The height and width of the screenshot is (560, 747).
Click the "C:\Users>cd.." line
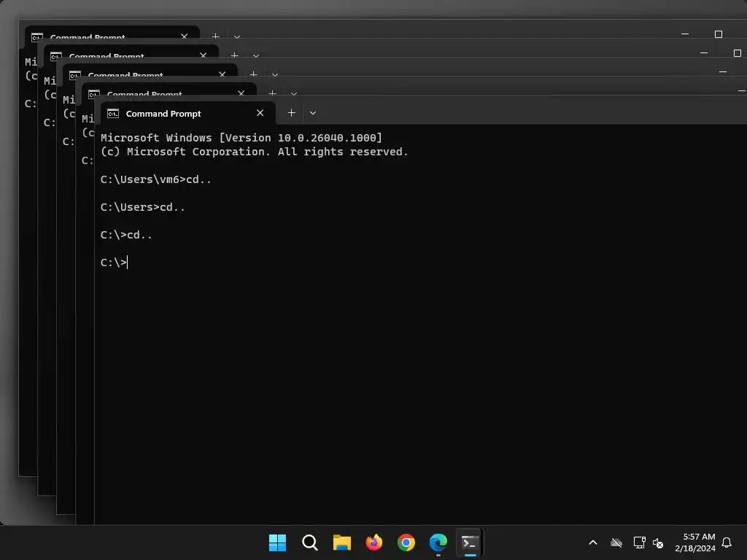pyautogui.click(x=142, y=207)
